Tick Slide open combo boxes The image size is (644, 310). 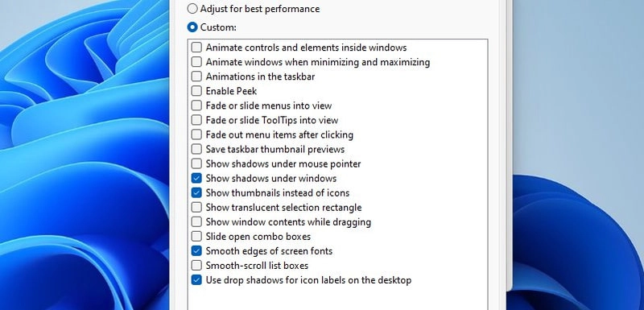pyautogui.click(x=196, y=236)
